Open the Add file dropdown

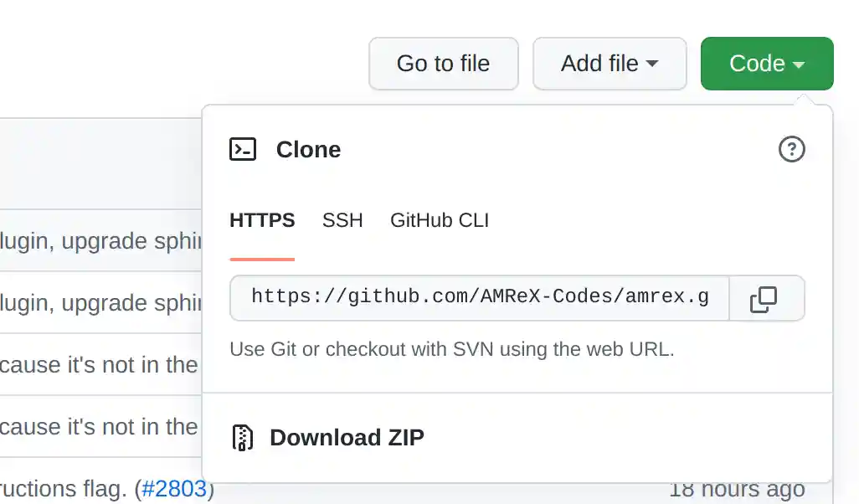coord(610,63)
